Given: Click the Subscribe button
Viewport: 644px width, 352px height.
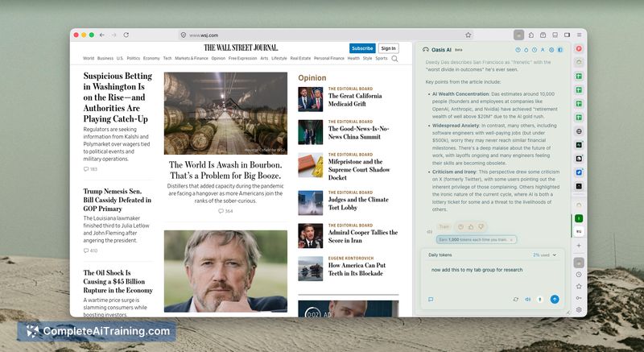Looking at the screenshot, I should [362, 48].
